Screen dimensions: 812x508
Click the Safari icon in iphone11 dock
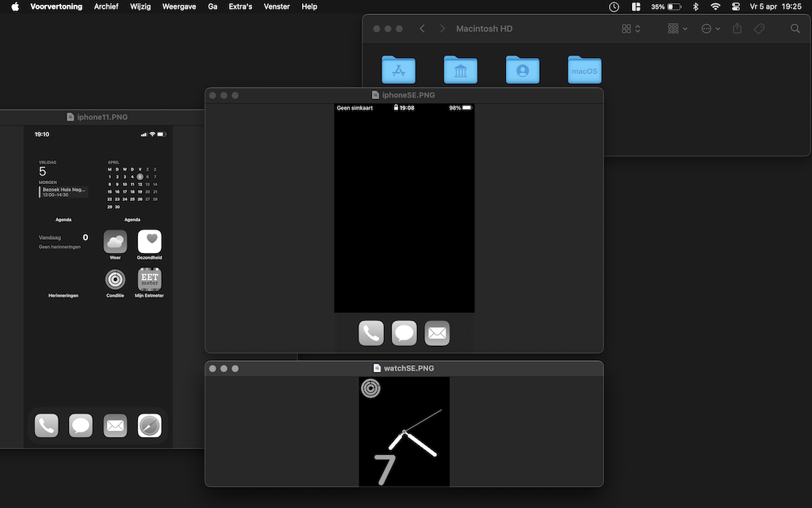tap(150, 425)
